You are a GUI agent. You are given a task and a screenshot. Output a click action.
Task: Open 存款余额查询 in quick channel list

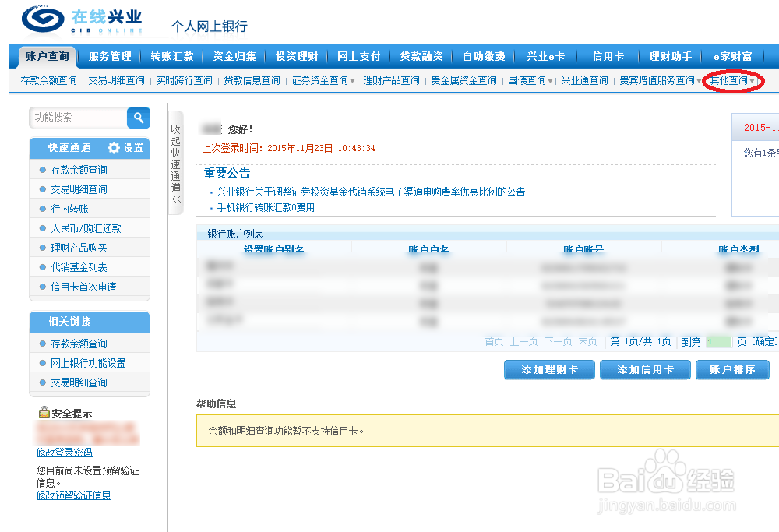(x=79, y=170)
